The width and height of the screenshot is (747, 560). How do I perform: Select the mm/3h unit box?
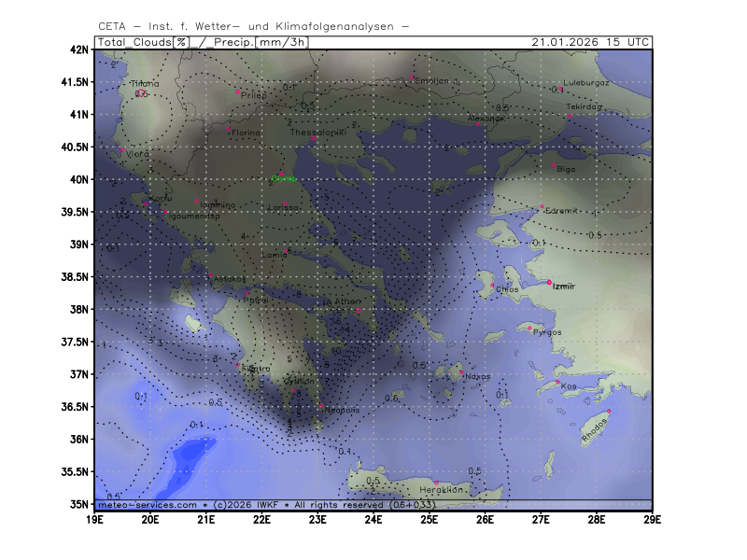coord(287,42)
